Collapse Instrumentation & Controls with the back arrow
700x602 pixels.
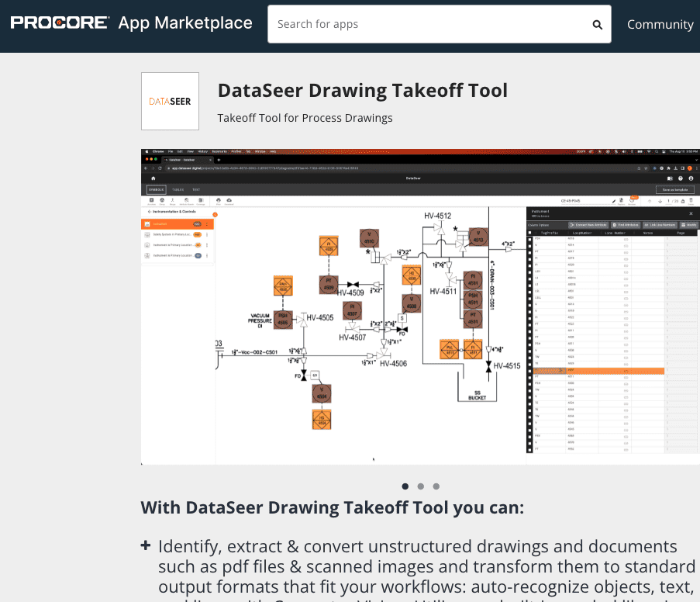click(x=150, y=211)
